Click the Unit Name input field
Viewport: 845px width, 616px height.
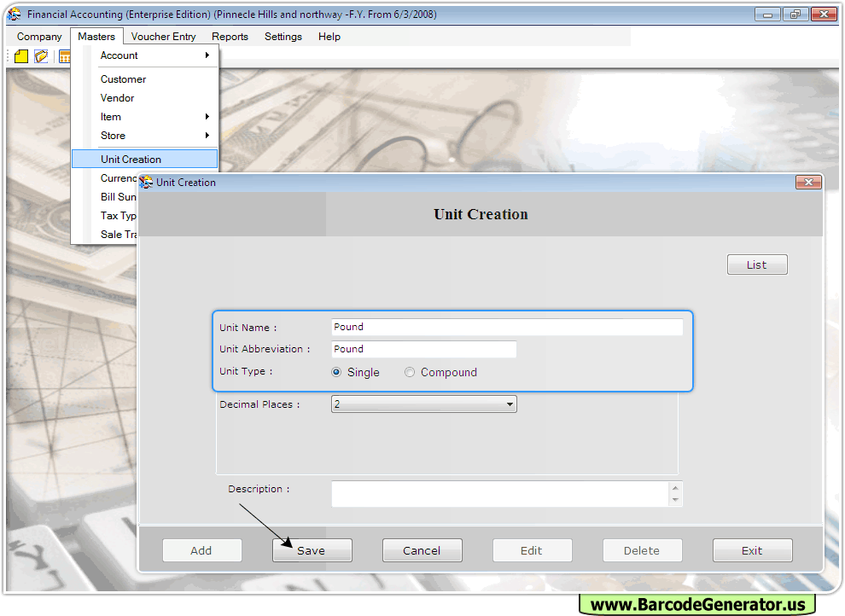(x=507, y=327)
